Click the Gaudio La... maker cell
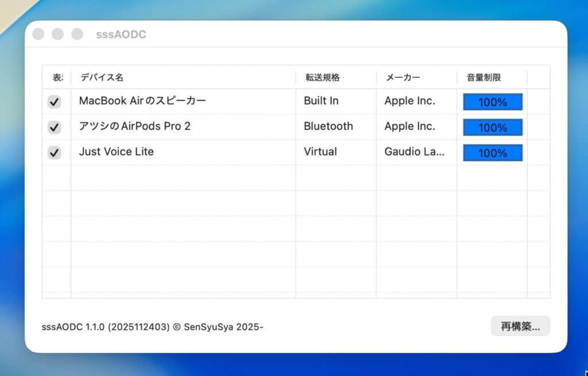 414,152
